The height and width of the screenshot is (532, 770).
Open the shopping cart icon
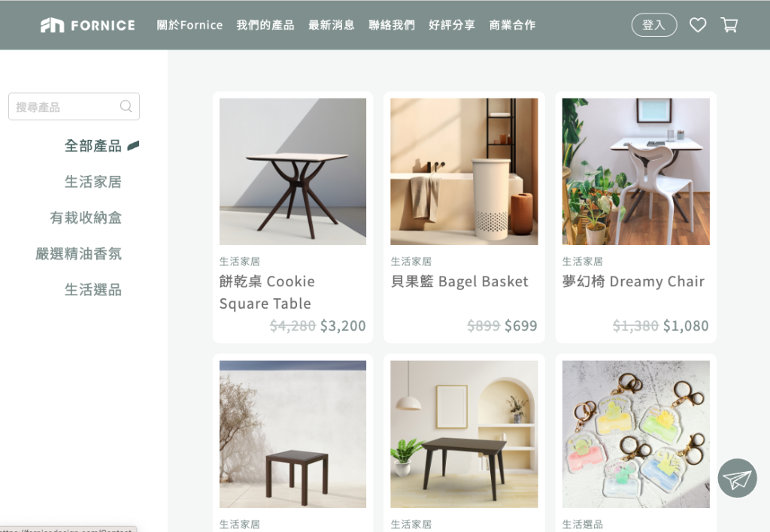tap(729, 25)
